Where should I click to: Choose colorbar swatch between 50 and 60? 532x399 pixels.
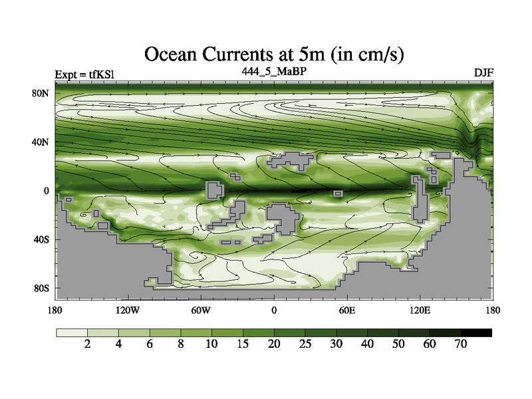point(414,332)
